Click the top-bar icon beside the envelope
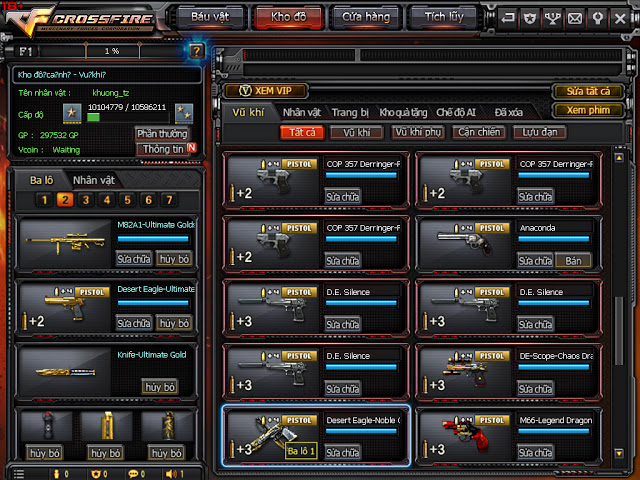640x480 pixels. (598, 18)
